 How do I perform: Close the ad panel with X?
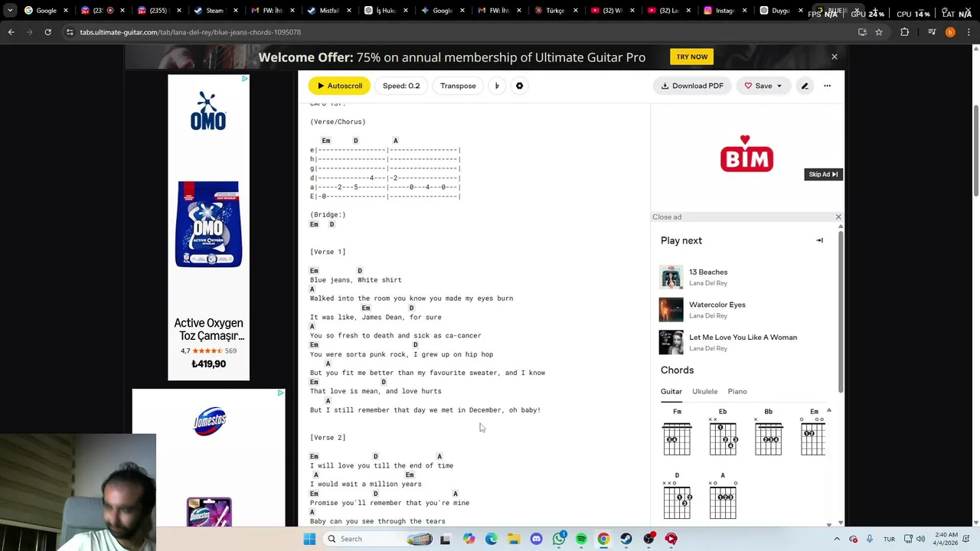coord(838,217)
